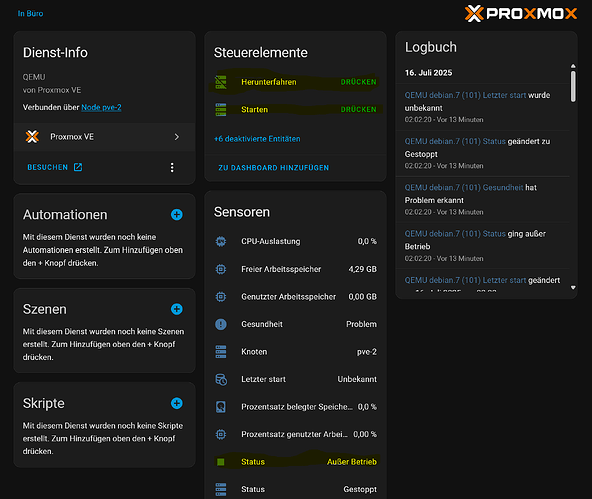Viewport: 592px width, 499px height.
Task: Open the Node pve-2 link
Action: coord(101,107)
